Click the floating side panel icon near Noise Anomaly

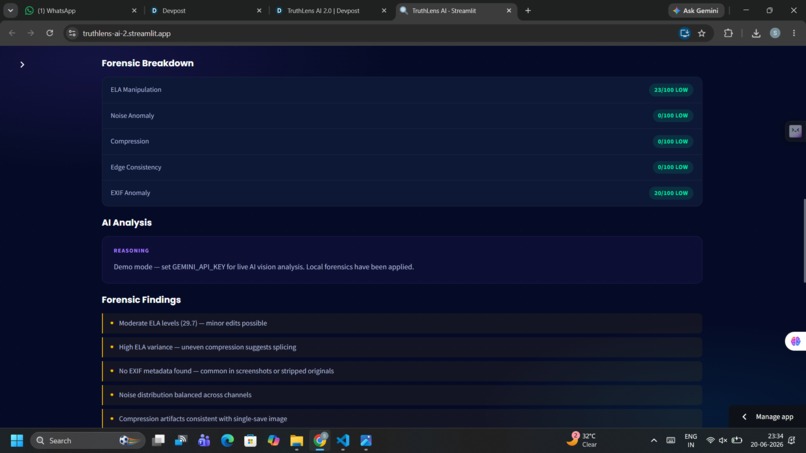tap(795, 131)
